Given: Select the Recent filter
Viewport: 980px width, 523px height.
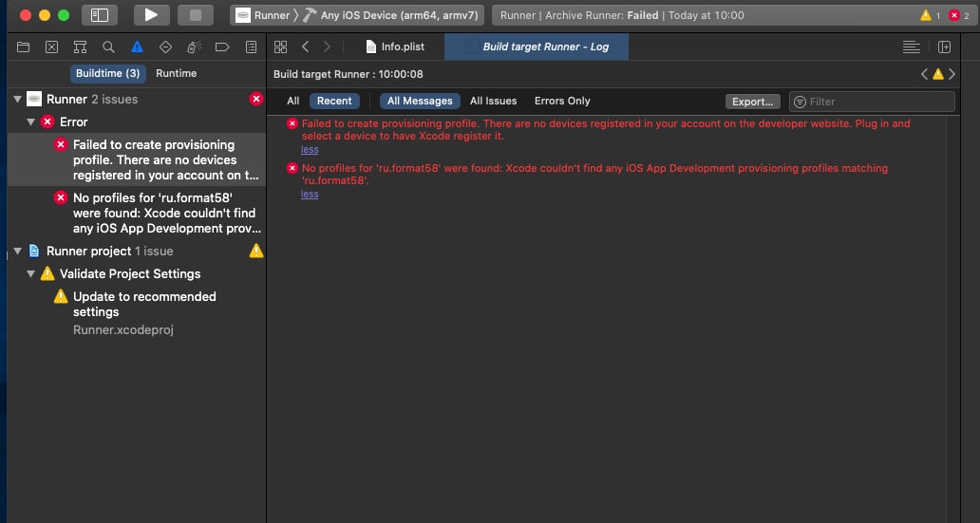Looking at the screenshot, I should pyautogui.click(x=334, y=102).
